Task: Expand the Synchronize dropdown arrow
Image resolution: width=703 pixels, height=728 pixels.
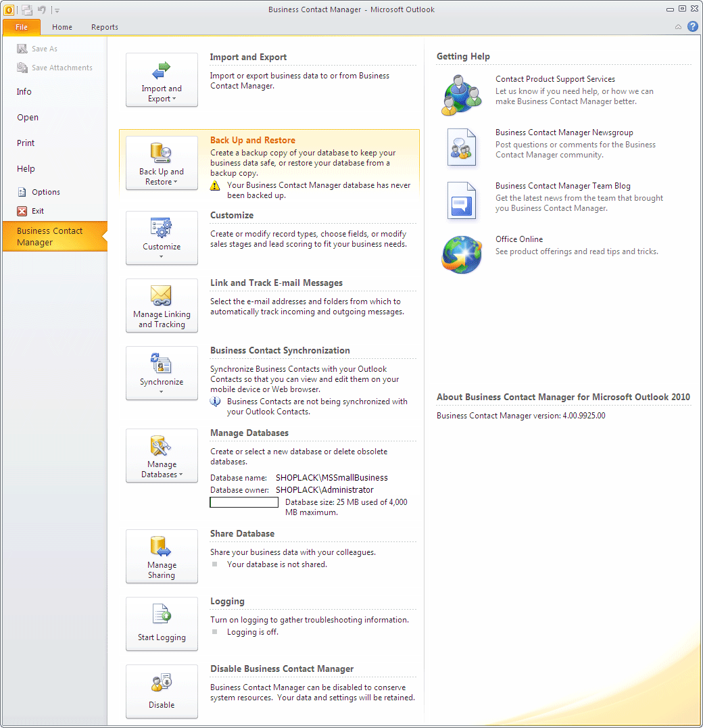Action: click(x=161, y=392)
